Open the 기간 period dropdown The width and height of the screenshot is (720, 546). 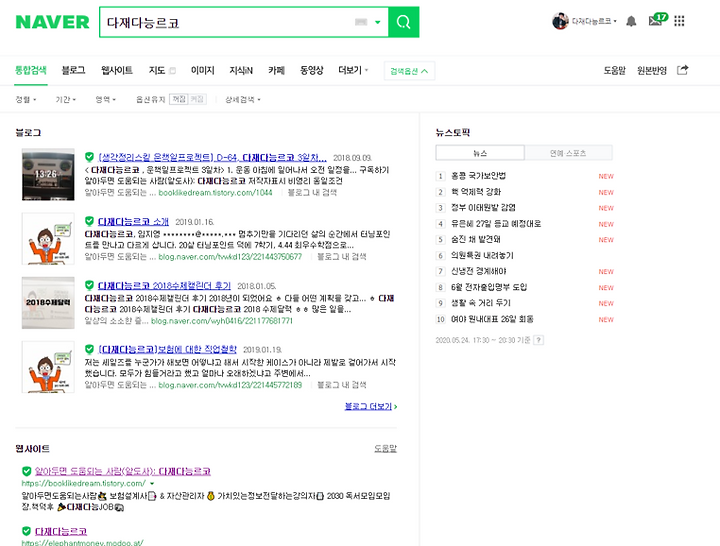pos(66,99)
